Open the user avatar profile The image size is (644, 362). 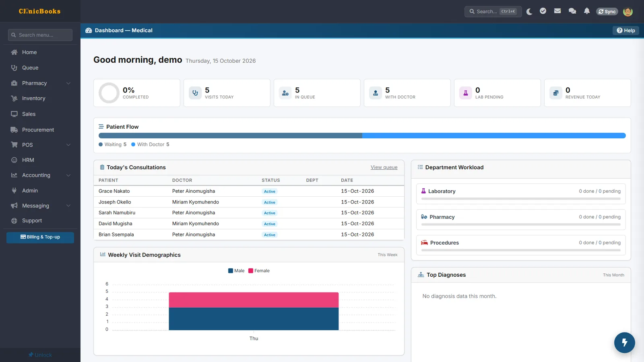(x=628, y=12)
